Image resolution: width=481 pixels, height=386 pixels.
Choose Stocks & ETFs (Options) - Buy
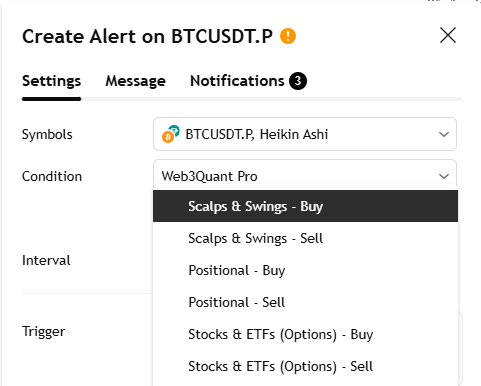[x=305, y=334]
